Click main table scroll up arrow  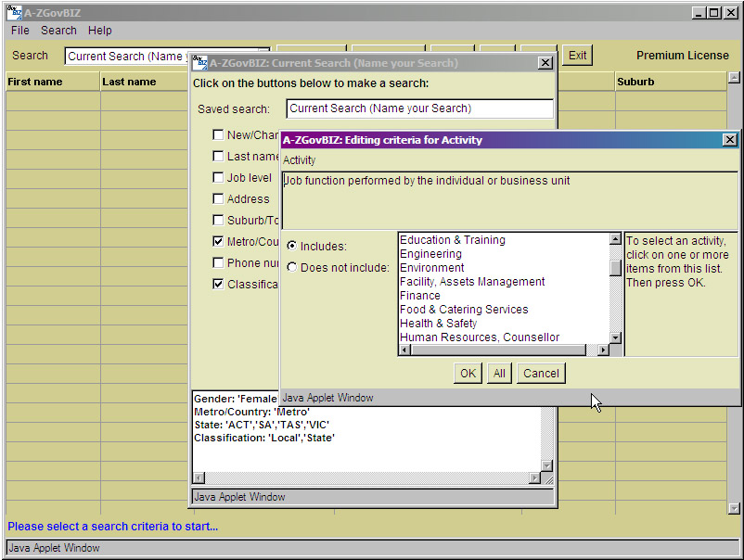734,78
